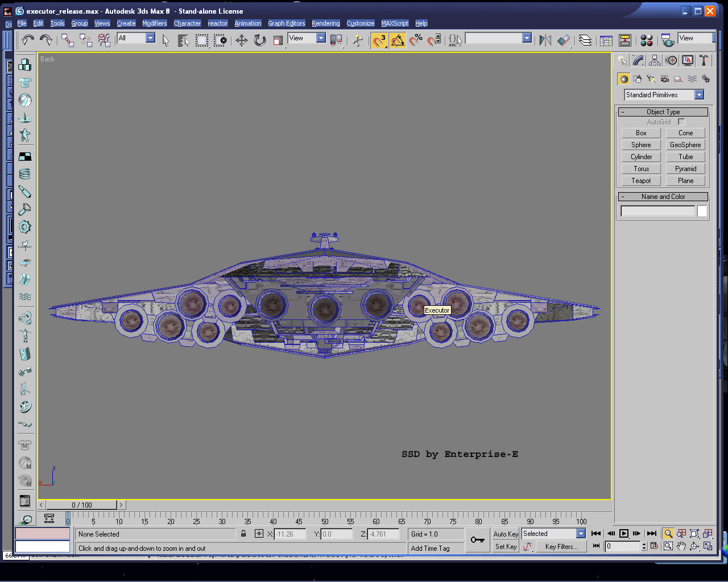Collapse the Object Type rollout

(663, 112)
